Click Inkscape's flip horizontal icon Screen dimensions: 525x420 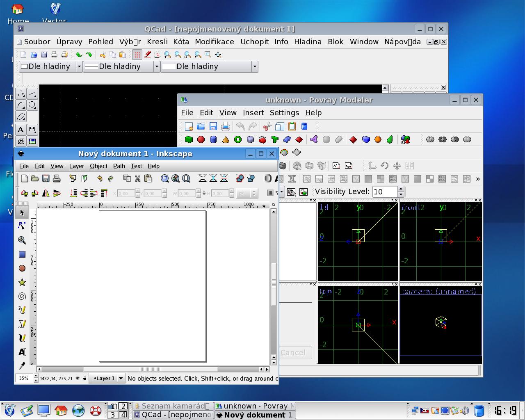click(46, 193)
